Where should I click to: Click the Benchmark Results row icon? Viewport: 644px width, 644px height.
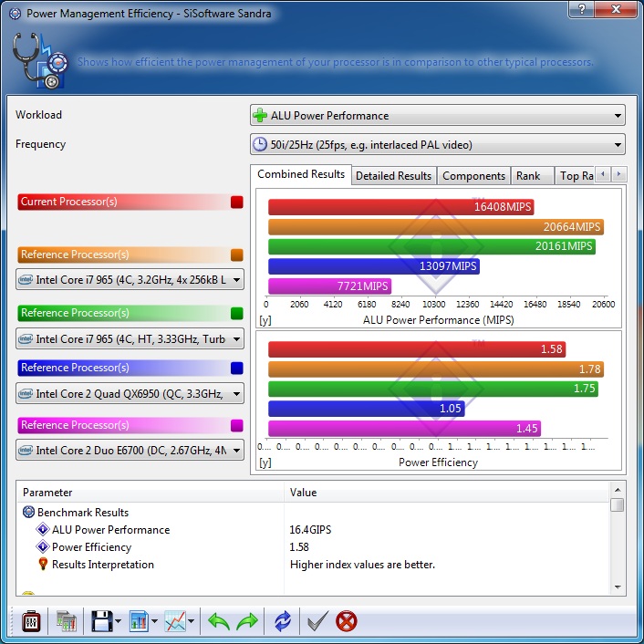click(x=28, y=512)
